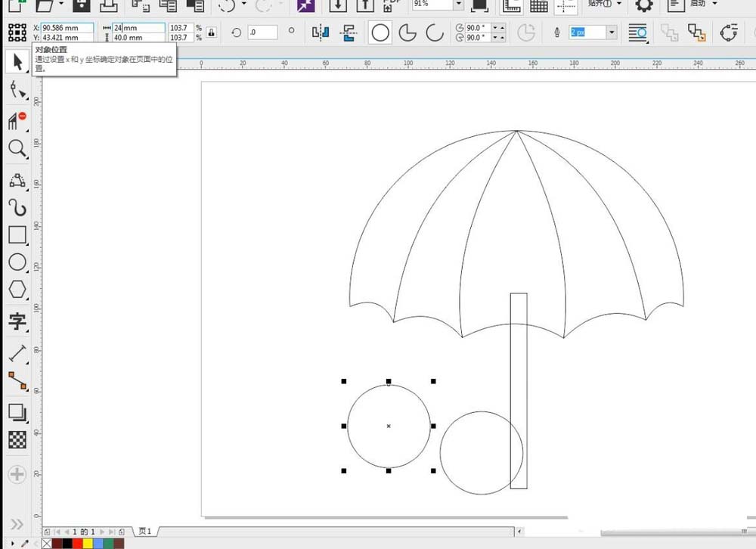Select the Transparency checkerboard tool

tap(17, 439)
